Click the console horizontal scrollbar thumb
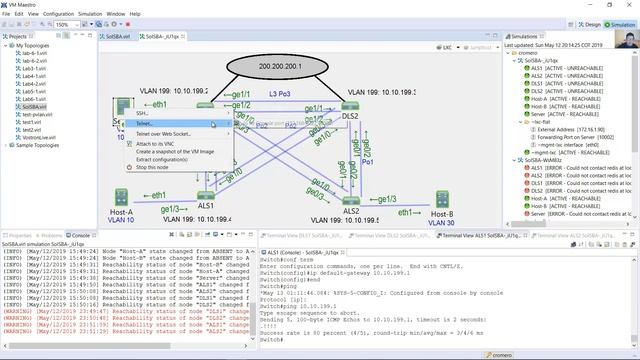Screen dimensions: 640x360 tap(89, 346)
